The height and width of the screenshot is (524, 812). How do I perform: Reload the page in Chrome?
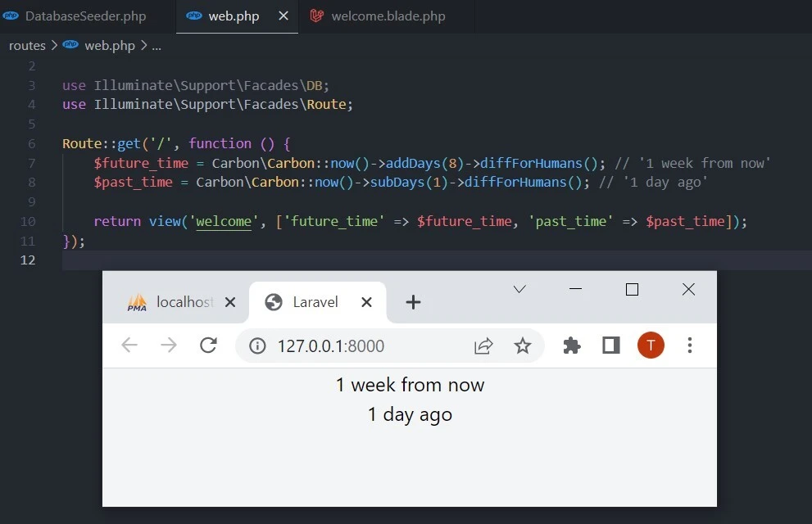point(208,346)
